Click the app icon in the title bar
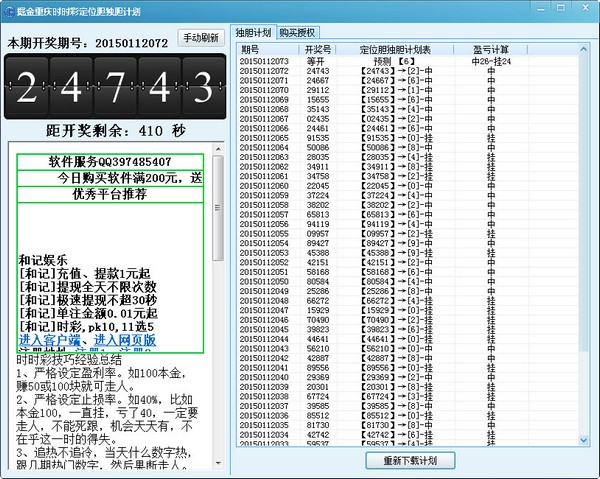The image size is (600, 479). [10, 9]
